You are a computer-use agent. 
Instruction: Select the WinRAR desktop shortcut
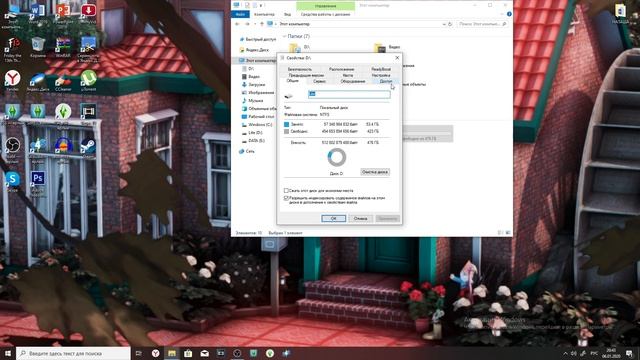[63, 47]
